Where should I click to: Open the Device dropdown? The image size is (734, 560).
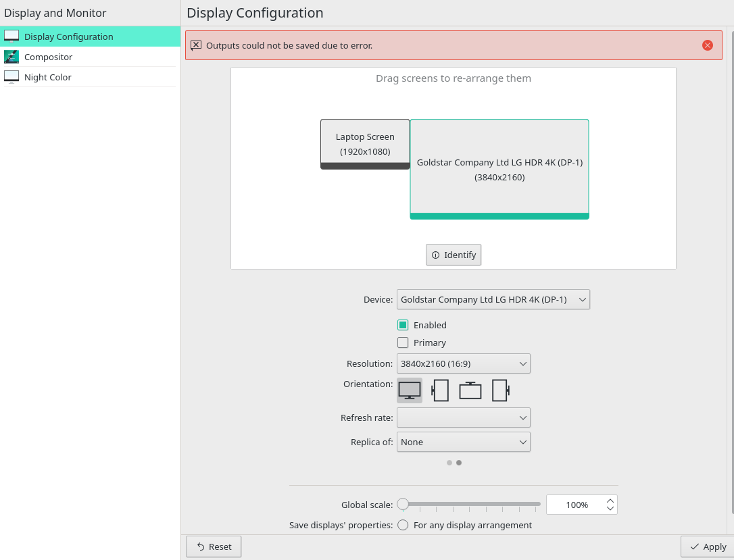coord(493,299)
